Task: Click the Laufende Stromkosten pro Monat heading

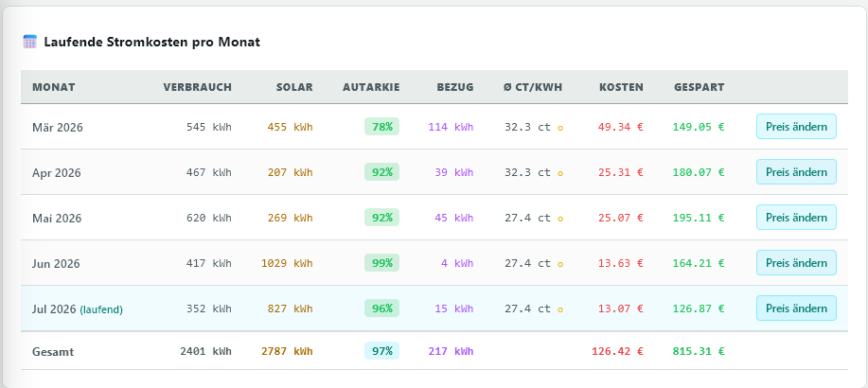Action: [x=152, y=42]
